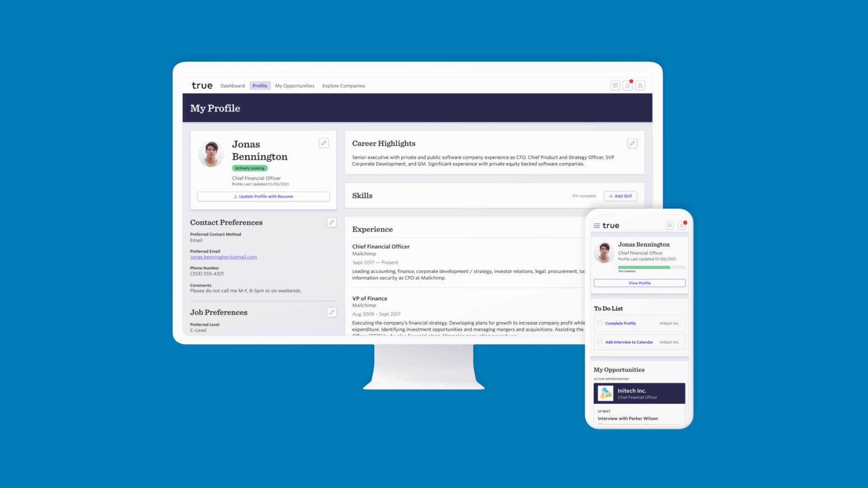
Task: Click the messaging icon in top navigation
Action: (615, 85)
